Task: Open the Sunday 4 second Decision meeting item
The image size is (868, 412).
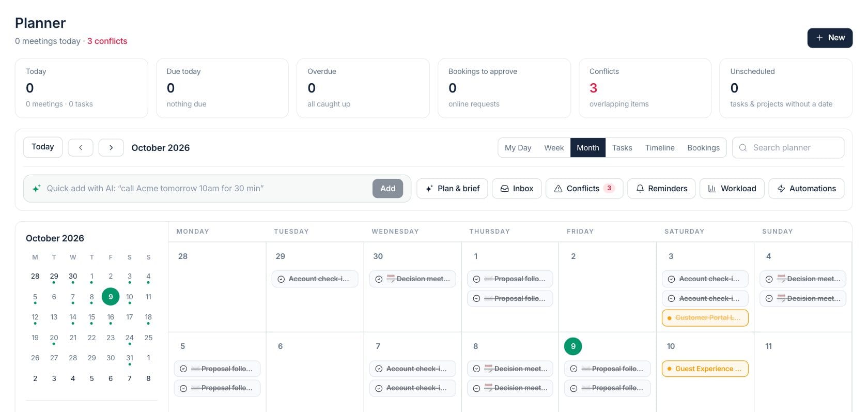Action: (802, 299)
